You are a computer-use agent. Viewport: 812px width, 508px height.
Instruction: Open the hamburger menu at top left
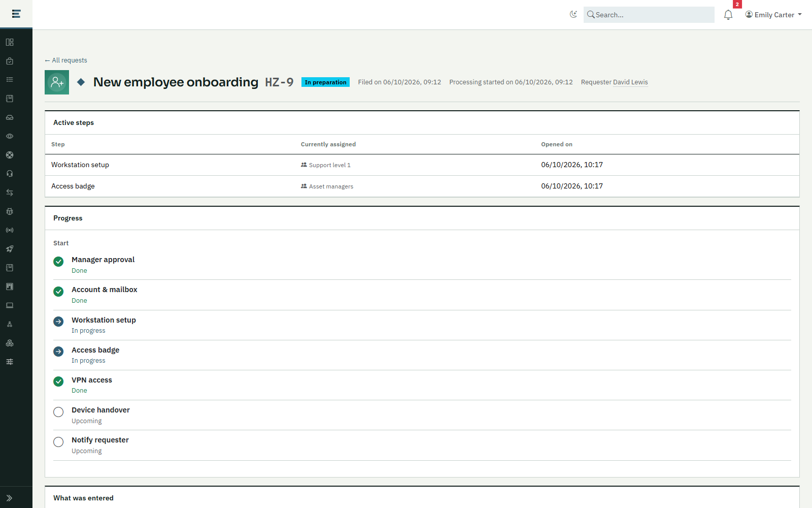pos(16,14)
